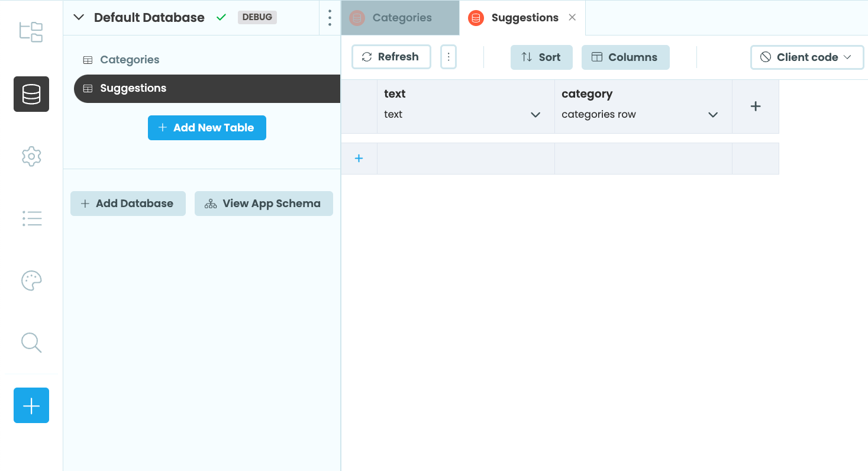Open the Sort options
Screen dimensions: 868x471
click(541, 57)
